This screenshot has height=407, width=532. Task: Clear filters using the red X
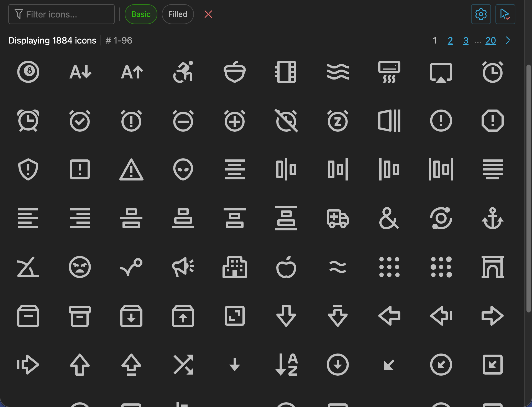208,14
